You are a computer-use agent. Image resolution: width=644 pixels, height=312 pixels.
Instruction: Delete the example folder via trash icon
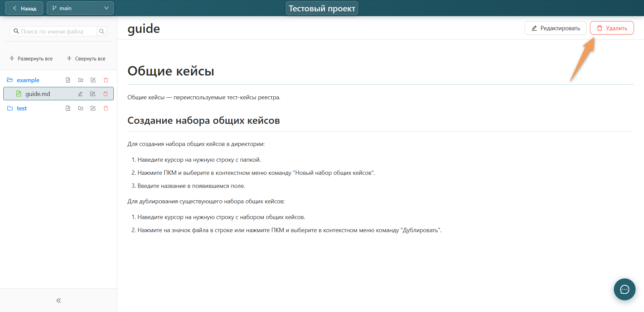(106, 80)
